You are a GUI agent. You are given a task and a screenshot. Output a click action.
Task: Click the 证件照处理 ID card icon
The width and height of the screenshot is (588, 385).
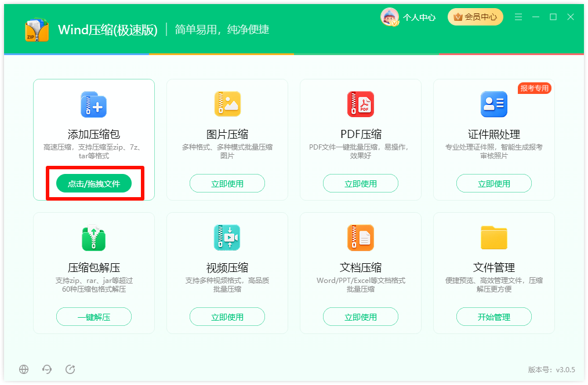(x=494, y=104)
